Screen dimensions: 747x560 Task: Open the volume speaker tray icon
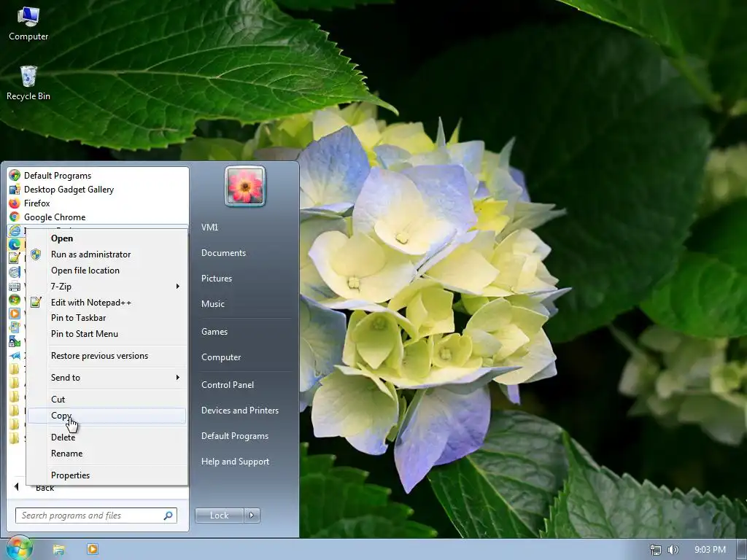[x=673, y=550]
